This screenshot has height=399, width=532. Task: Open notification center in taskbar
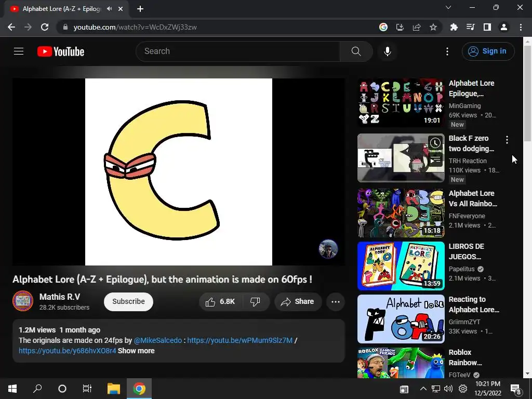coord(516,389)
